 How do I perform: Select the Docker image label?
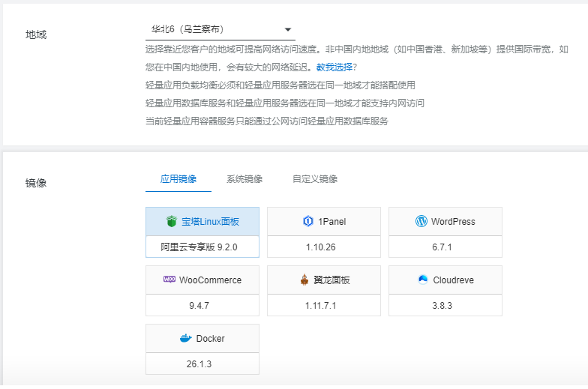210,339
